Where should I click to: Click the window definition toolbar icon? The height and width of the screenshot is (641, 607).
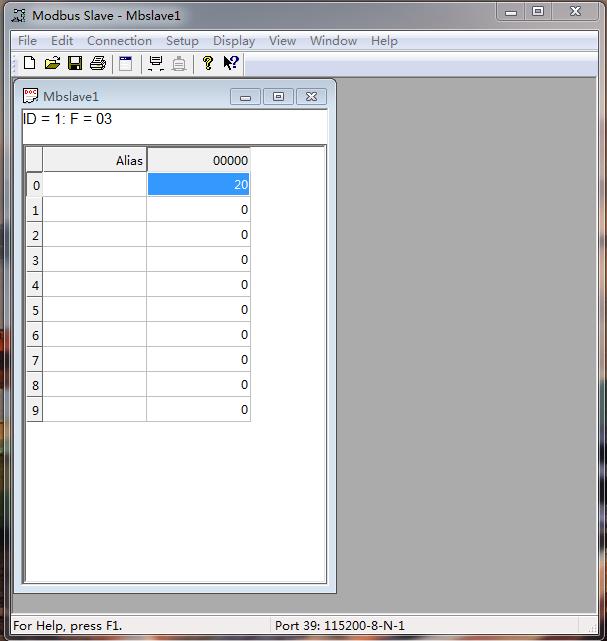[125, 63]
